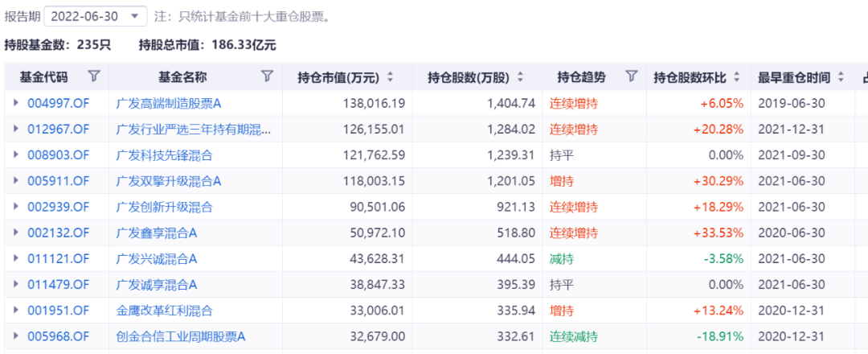868x354 pixels.
Task: Open fund 广发诚享混合A
Action: (157, 285)
